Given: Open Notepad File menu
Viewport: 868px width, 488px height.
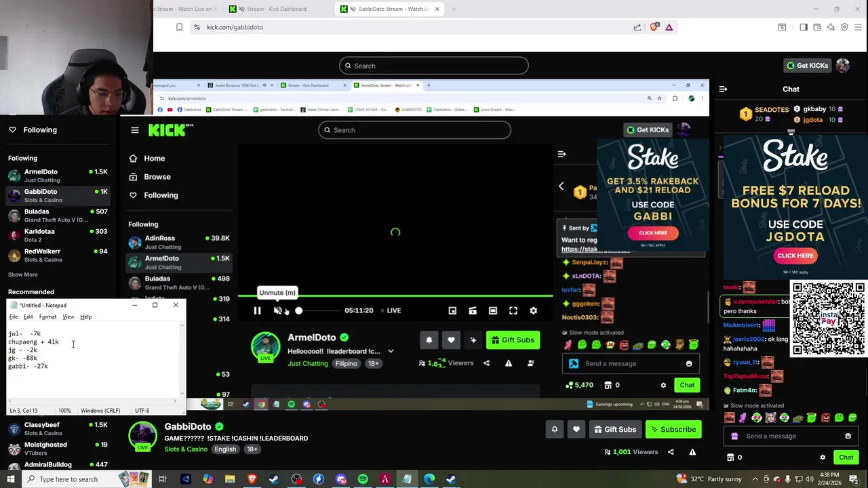Looking at the screenshot, I should [13, 317].
